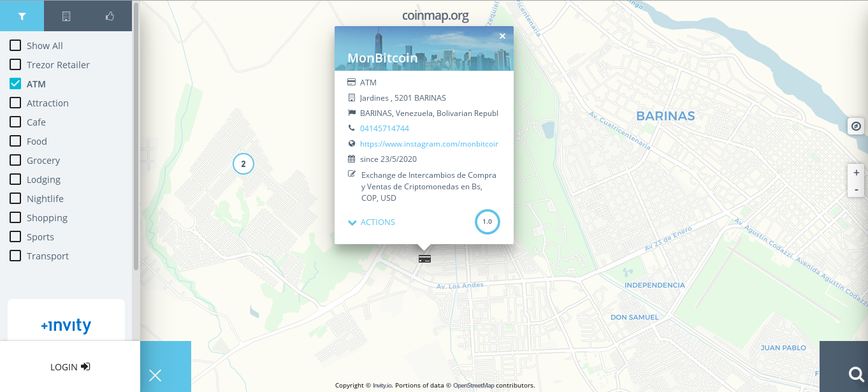This screenshot has height=392, width=868.
Task: Open the thumbs-up recommendations tab
Action: pos(110,16)
